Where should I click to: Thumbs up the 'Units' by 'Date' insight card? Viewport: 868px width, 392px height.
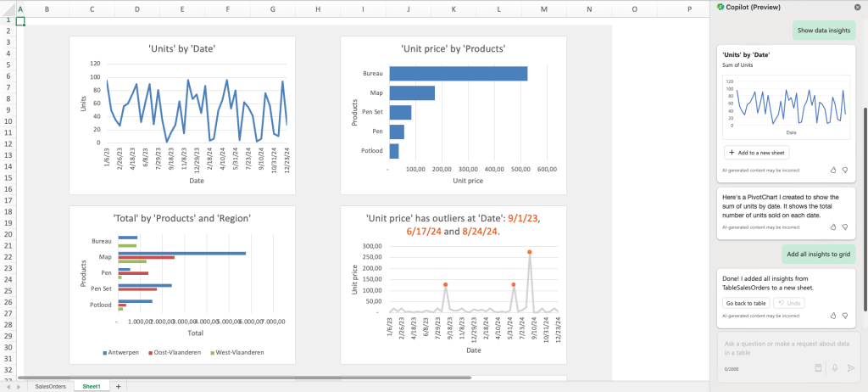click(833, 170)
